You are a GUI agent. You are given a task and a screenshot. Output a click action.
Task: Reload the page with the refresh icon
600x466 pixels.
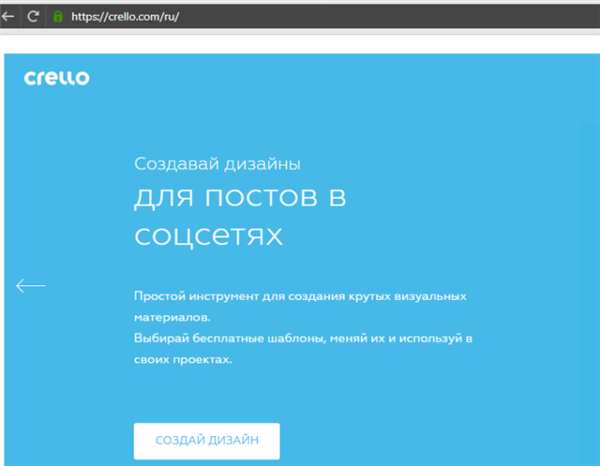pos(33,16)
